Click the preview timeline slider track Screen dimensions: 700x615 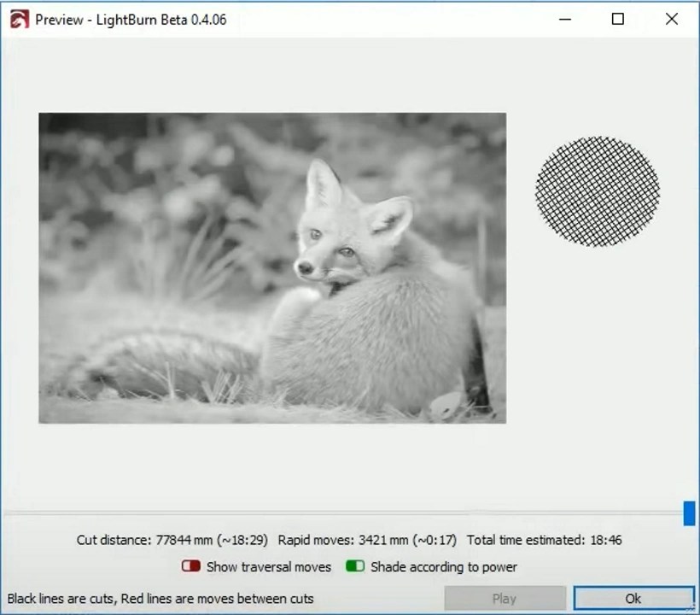coord(341,512)
